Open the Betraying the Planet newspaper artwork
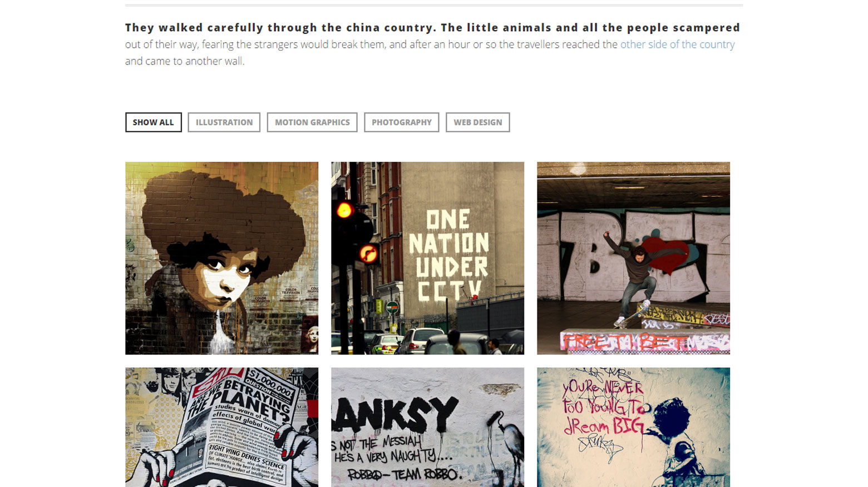The width and height of the screenshot is (868, 487). pyautogui.click(x=221, y=427)
